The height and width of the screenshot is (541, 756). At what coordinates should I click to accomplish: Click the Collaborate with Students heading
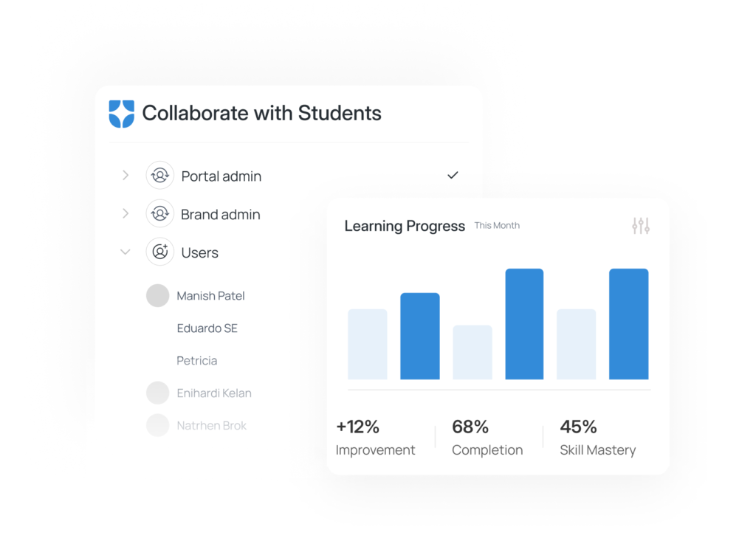(261, 114)
